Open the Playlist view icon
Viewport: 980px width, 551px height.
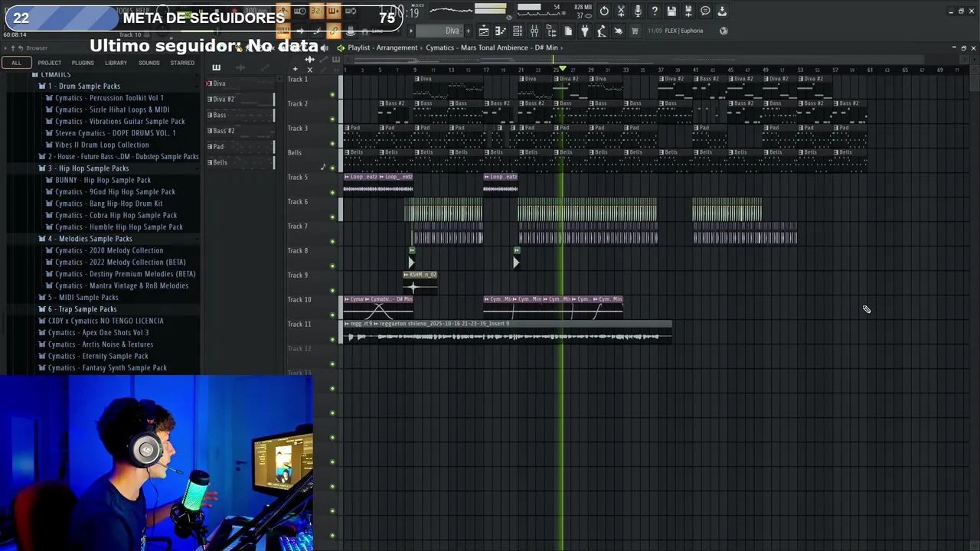484,31
